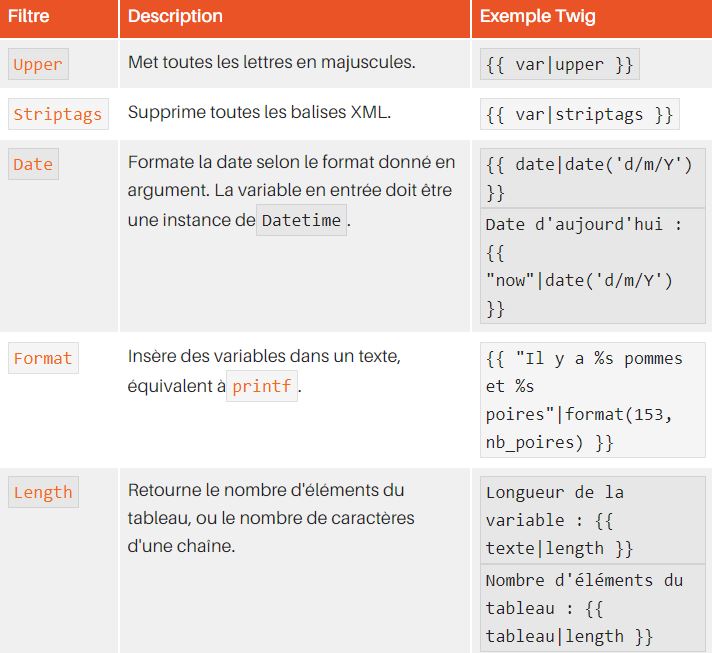Click the "Exemple Twig" column header
This screenshot has width=712, height=653.
(538, 17)
